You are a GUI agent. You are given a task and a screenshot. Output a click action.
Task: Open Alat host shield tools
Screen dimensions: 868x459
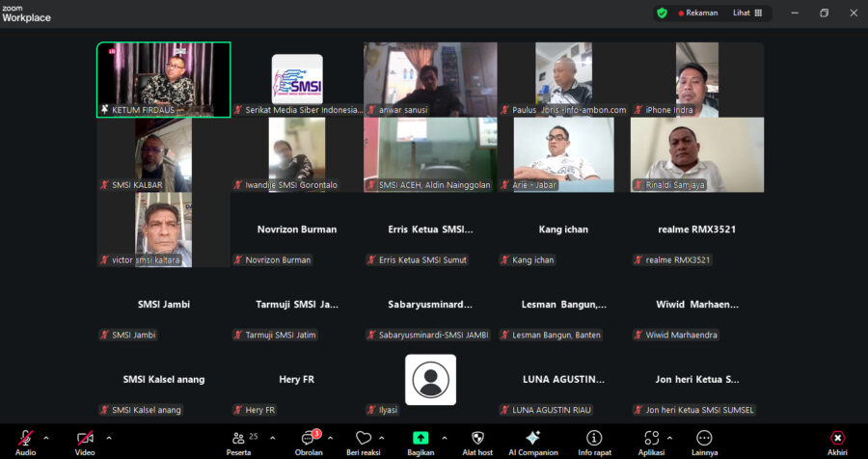point(477,439)
